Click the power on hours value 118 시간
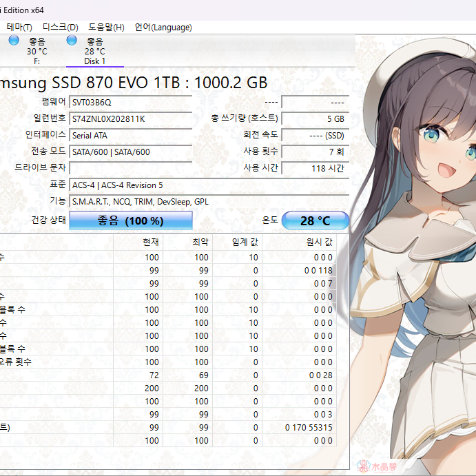Image resolution: width=476 pixels, height=476 pixels. 315,168
